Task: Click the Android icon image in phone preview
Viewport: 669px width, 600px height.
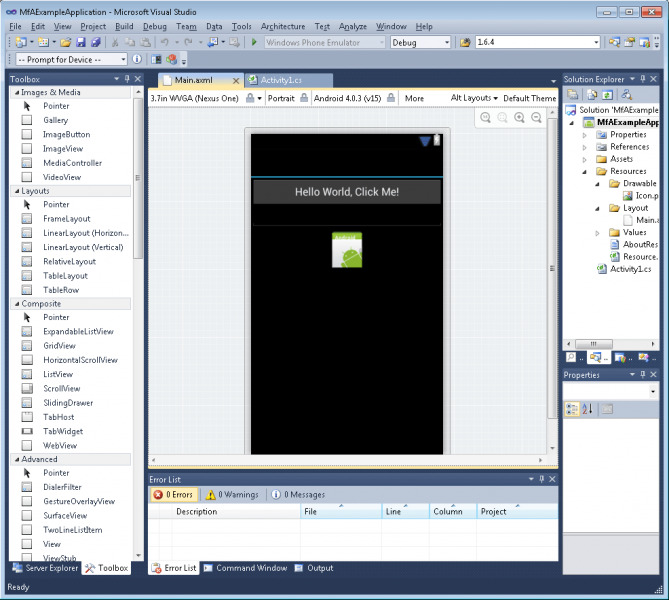Action: (347, 250)
